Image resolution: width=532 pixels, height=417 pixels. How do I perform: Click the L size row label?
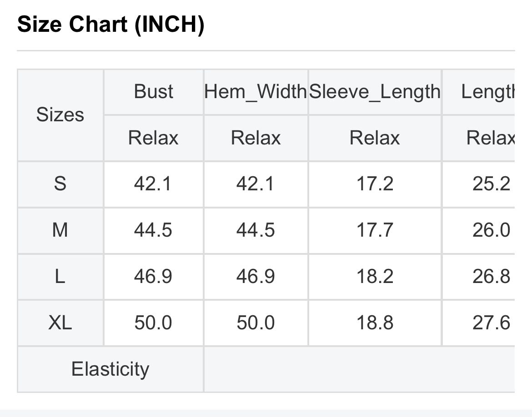60,276
